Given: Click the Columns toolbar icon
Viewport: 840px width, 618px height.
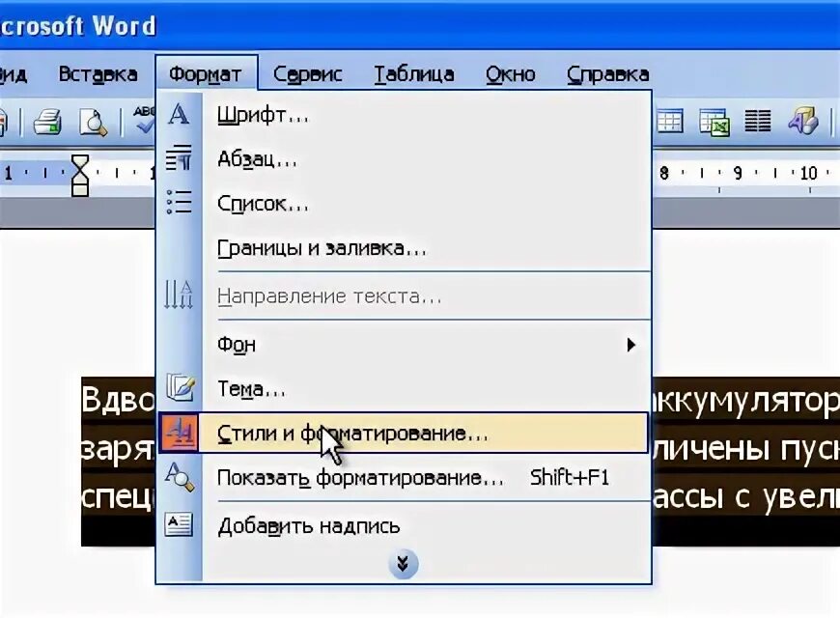Looking at the screenshot, I should pyautogui.click(x=758, y=121).
